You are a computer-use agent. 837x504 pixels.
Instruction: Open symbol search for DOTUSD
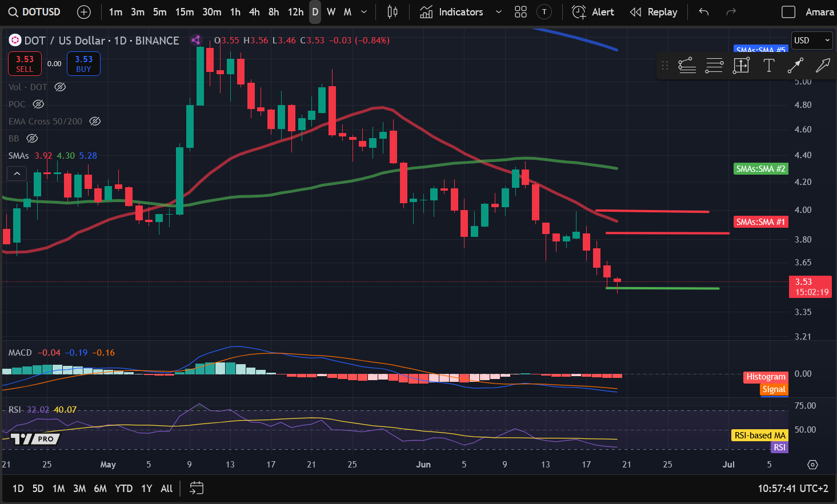pyautogui.click(x=34, y=12)
